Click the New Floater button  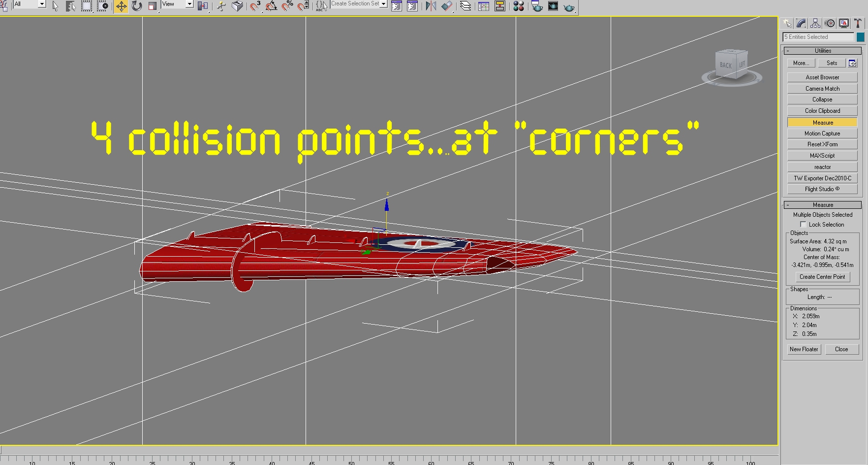pos(804,349)
